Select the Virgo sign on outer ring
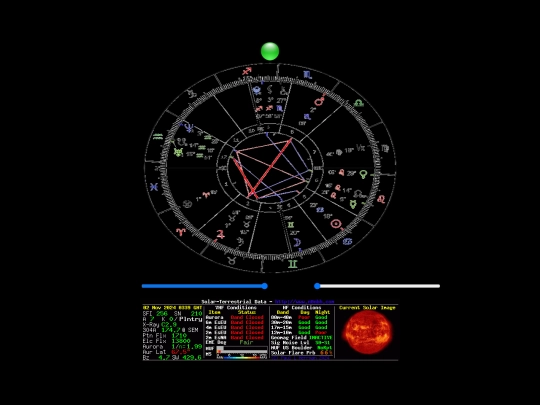 pyautogui.click(x=385, y=149)
